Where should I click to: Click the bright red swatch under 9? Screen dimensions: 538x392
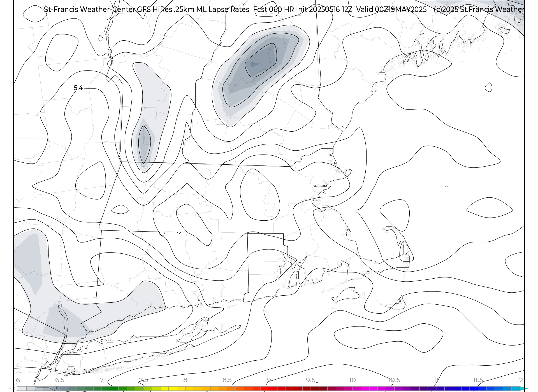point(273,389)
